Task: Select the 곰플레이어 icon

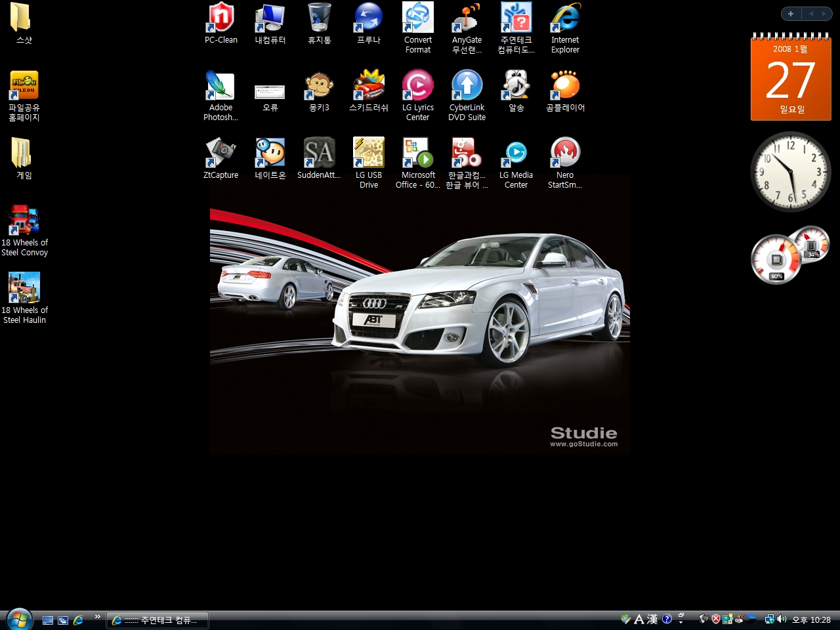Action: [x=566, y=92]
